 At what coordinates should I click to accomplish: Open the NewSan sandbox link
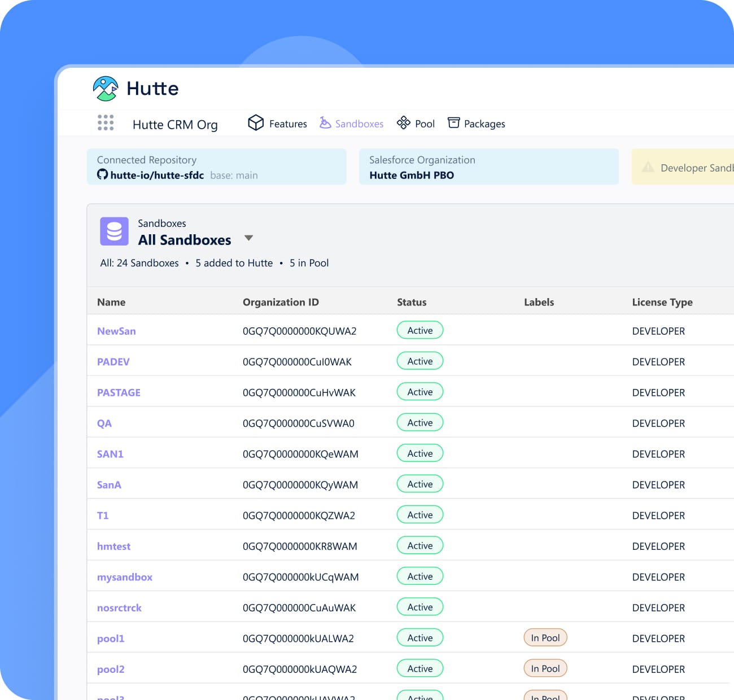click(x=116, y=331)
